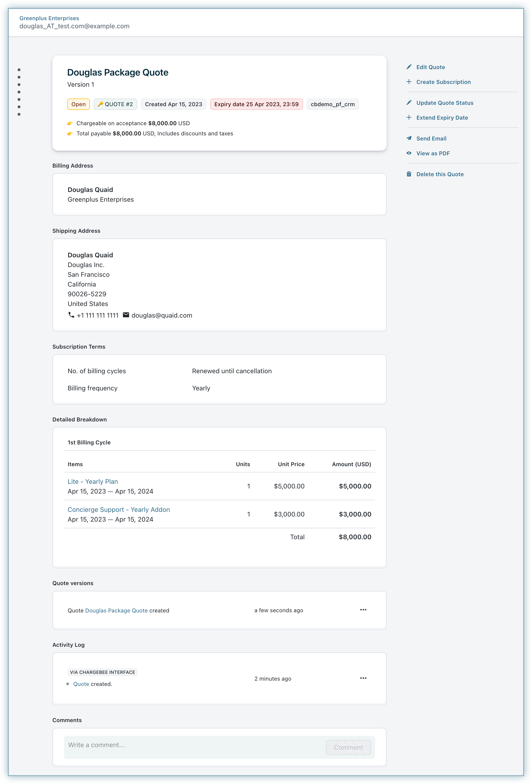This screenshot has height=784, width=532.
Task: Click the Update Quote Status pencil icon
Action: tap(409, 102)
